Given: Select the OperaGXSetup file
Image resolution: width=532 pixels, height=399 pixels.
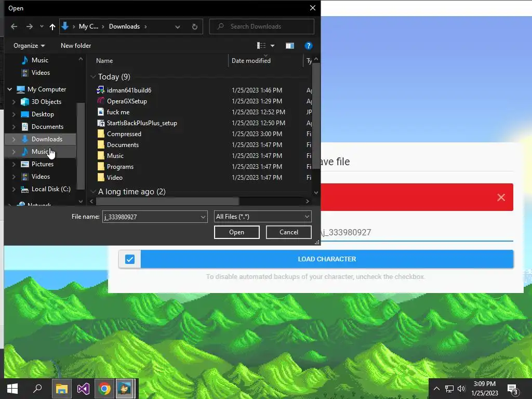Looking at the screenshot, I should pyautogui.click(x=127, y=101).
